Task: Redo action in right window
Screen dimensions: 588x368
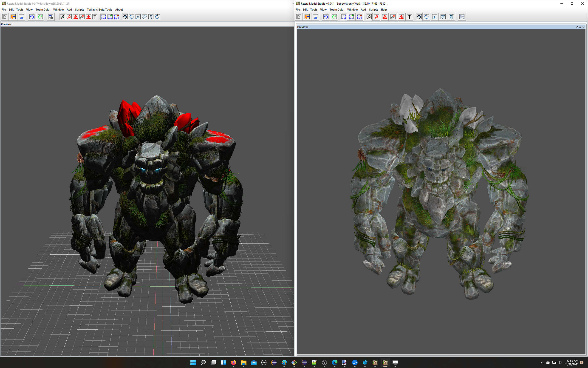Action: (x=334, y=17)
